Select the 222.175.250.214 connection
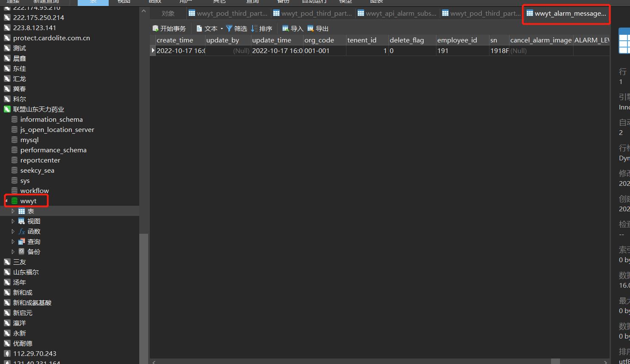630x364 pixels. [38, 17]
